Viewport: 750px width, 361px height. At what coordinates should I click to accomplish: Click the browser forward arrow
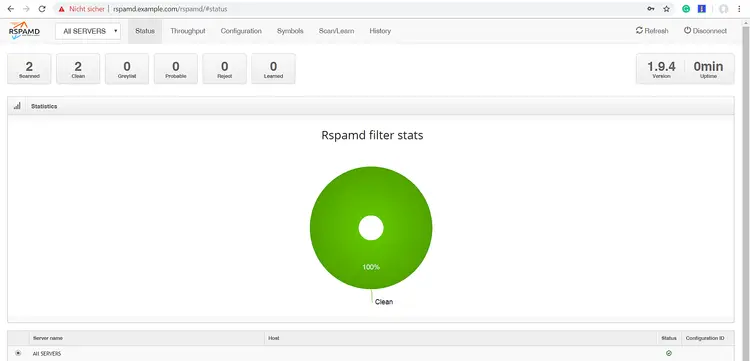coord(26,9)
